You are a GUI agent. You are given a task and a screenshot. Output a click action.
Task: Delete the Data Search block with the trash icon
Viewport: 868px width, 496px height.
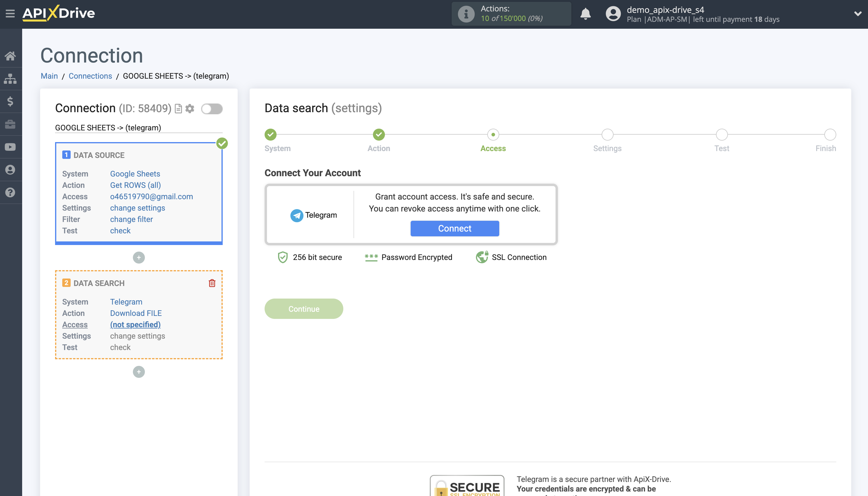pyautogui.click(x=212, y=283)
